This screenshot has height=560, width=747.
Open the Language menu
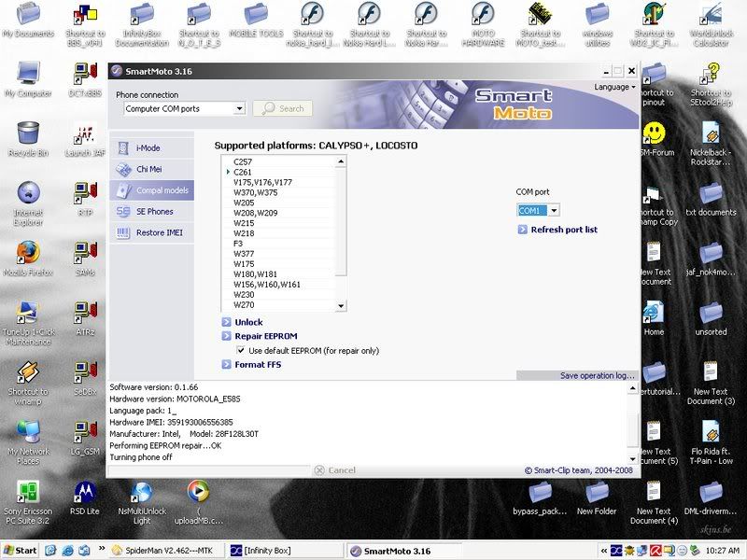(614, 87)
